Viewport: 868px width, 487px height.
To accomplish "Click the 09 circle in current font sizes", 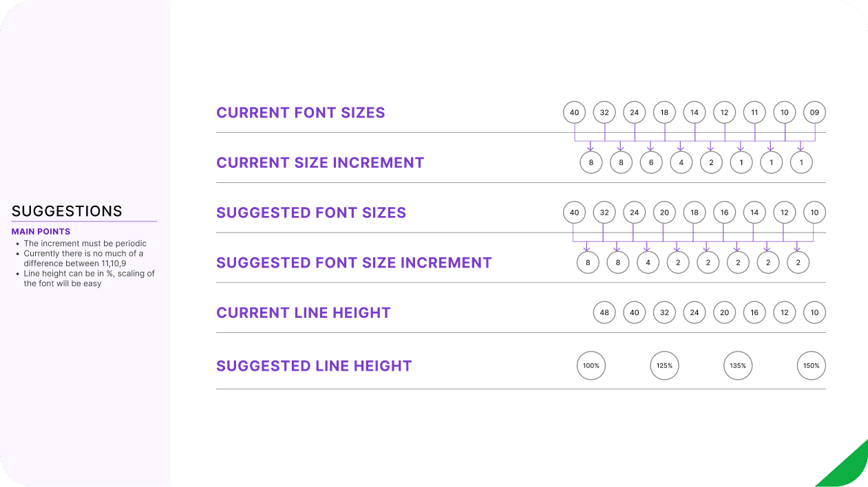I will coord(814,113).
